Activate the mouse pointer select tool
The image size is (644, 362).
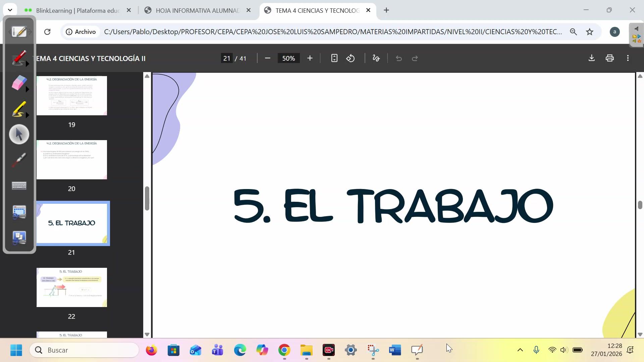pos(19,134)
